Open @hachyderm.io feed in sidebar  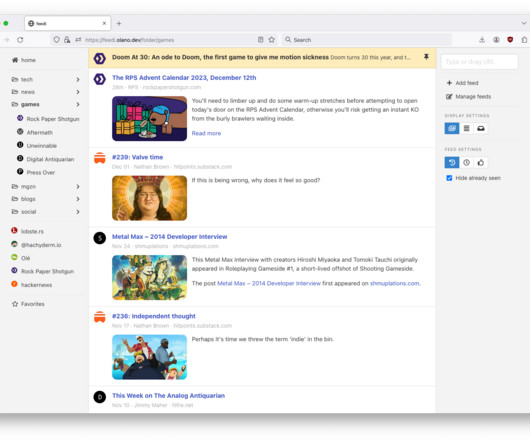coord(41,245)
